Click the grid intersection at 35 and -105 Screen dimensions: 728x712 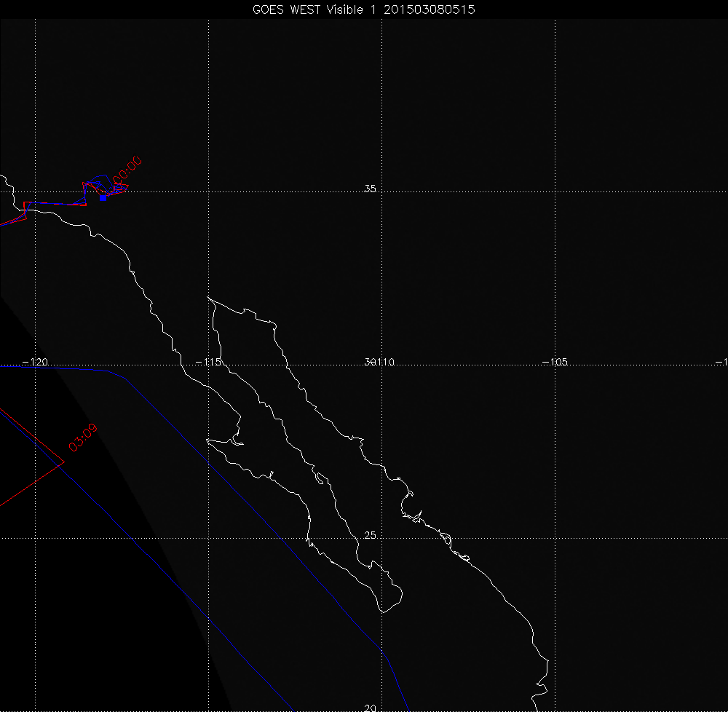click(x=556, y=192)
